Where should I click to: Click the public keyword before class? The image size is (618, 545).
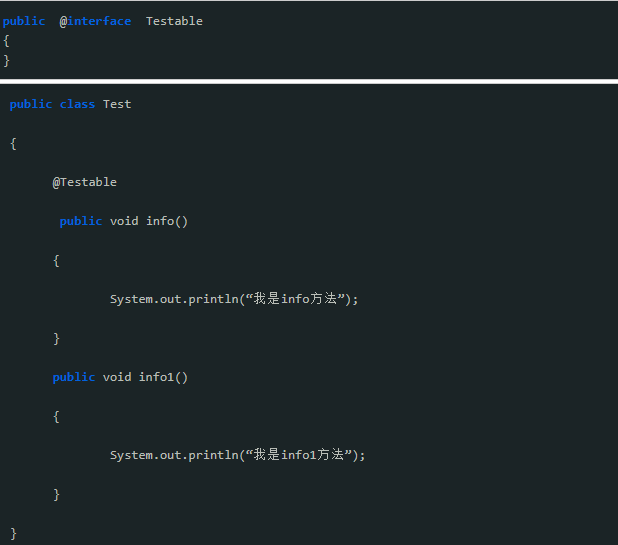click(30, 104)
